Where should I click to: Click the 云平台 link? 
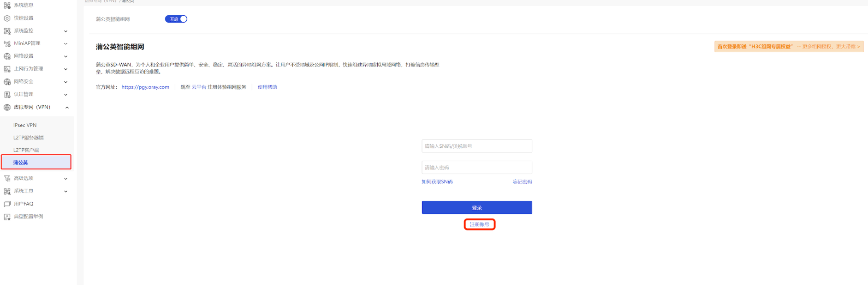[x=199, y=87]
